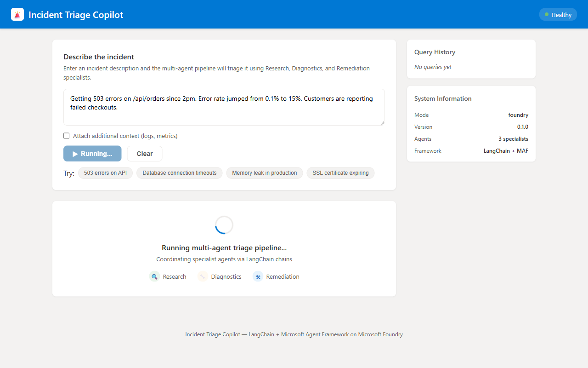Click the spinning loader in the pipeline panel
Viewport: 588px width, 368px height.
[x=224, y=225]
